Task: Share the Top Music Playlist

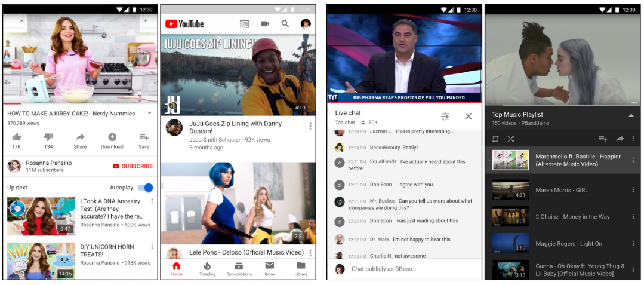Action: [x=620, y=139]
